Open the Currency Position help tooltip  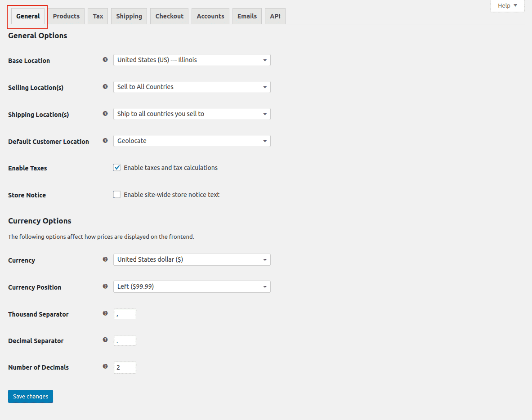[105, 286]
